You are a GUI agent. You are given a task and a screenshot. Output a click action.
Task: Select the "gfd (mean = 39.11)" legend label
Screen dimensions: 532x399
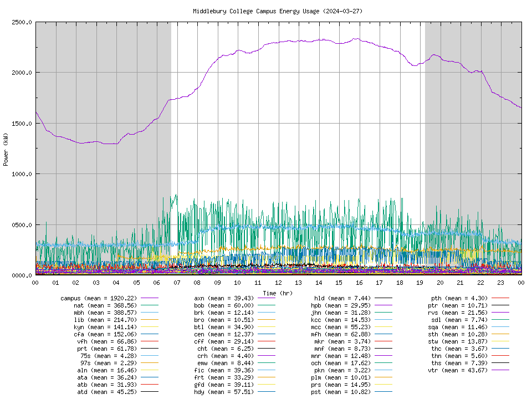pos(224,385)
